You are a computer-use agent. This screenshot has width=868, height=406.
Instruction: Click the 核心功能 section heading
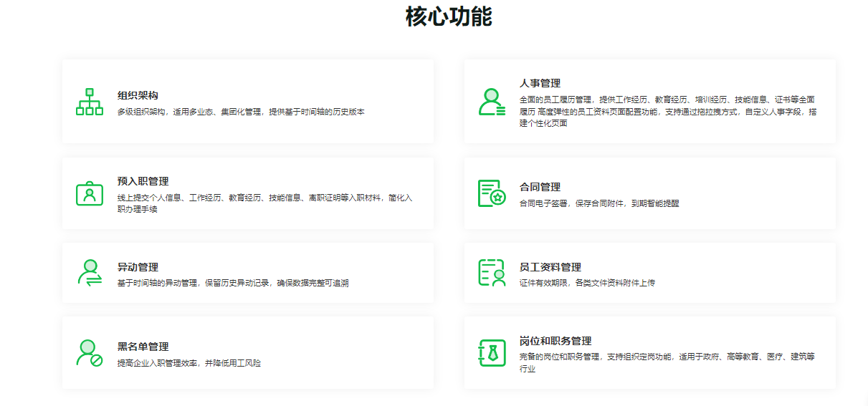click(x=449, y=16)
